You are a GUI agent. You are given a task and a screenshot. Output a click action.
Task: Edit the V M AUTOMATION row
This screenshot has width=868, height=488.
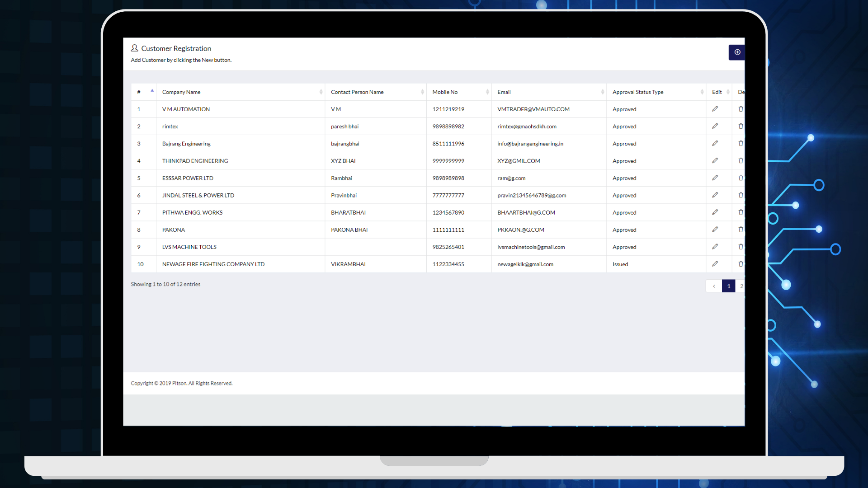click(715, 109)
